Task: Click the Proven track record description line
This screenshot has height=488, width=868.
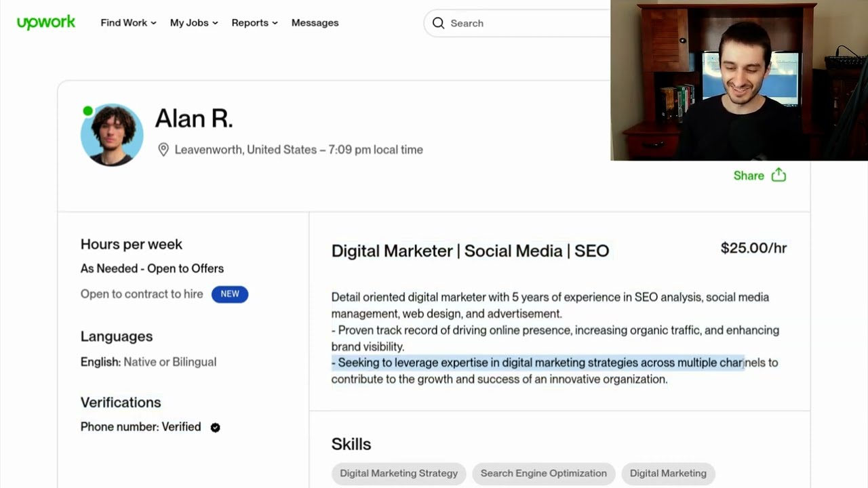Action: coord(555,338)
